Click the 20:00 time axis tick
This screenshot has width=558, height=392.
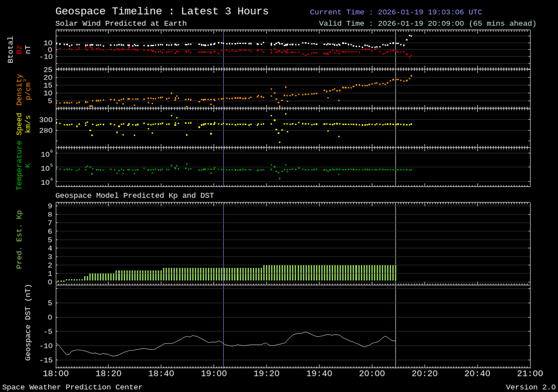coord(372,373)
